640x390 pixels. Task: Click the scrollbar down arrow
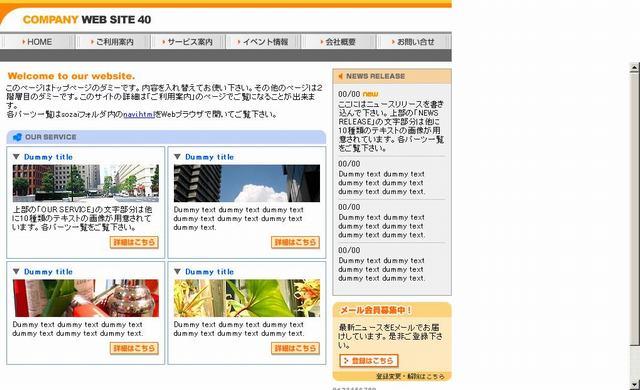point(634,384)
